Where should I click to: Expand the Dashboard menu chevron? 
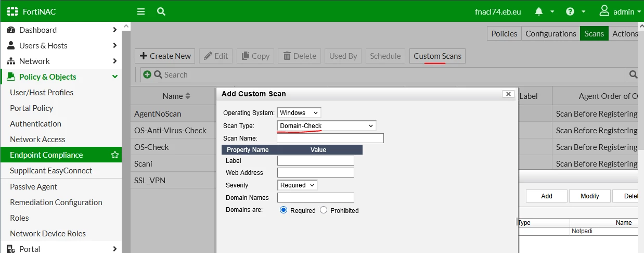[x=115, y=30]
